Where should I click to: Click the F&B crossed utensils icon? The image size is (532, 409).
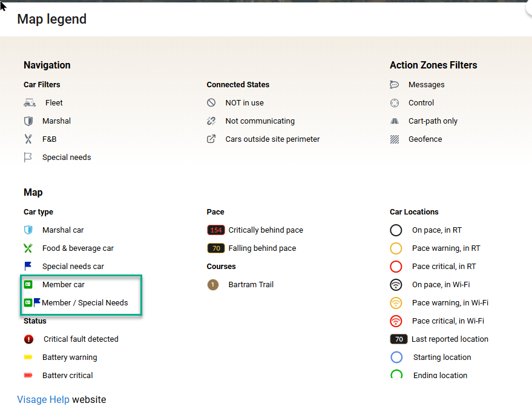28,139
